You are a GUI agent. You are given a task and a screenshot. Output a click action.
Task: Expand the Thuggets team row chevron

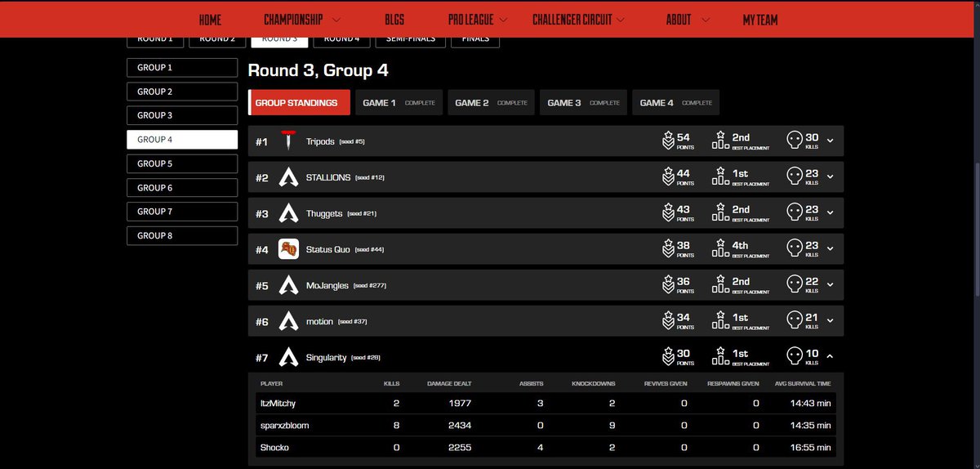(x=831, y=212)
